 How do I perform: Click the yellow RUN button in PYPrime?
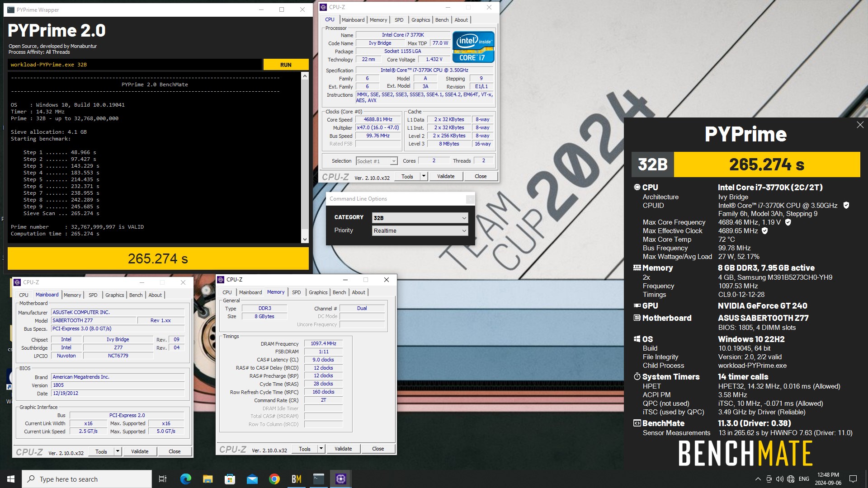coord(286,65)
